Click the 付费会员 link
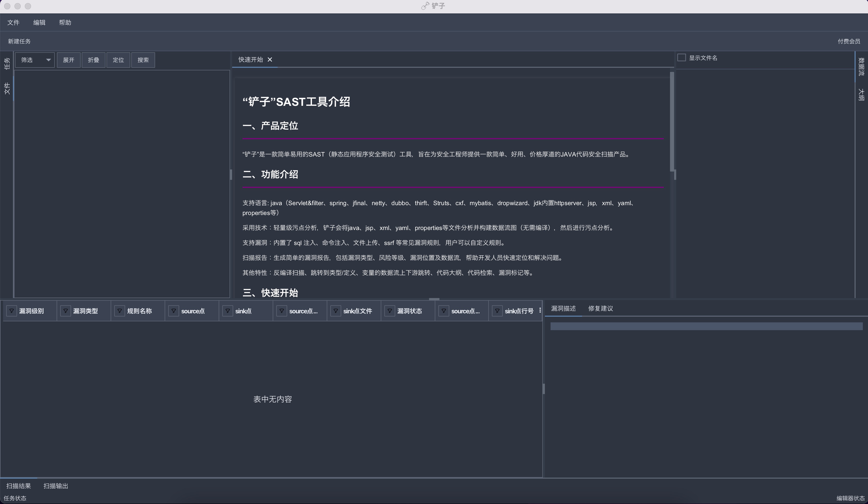 tap(849, 41)
